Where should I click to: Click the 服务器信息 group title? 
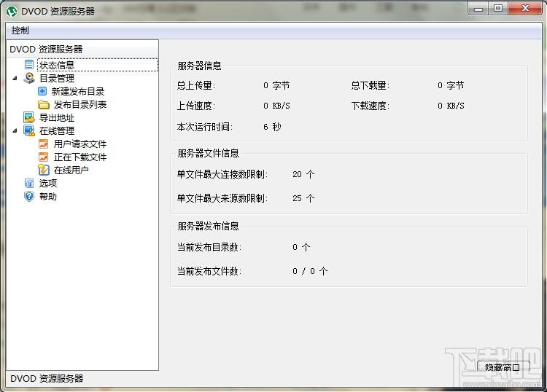(x=199, y=66)
